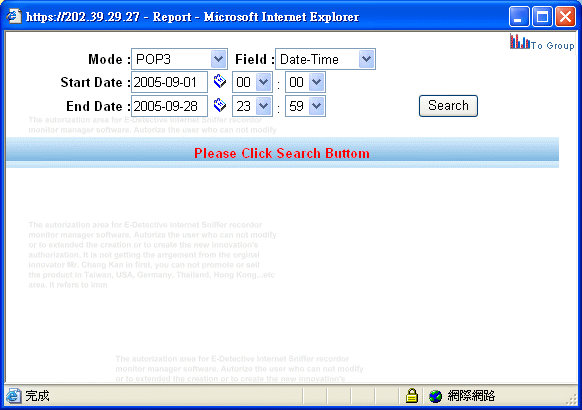Image resolution: width=582 pixels, height=410 pixels.
Task: Open the End Date calendar picker icon
Action: pos(220,105)
